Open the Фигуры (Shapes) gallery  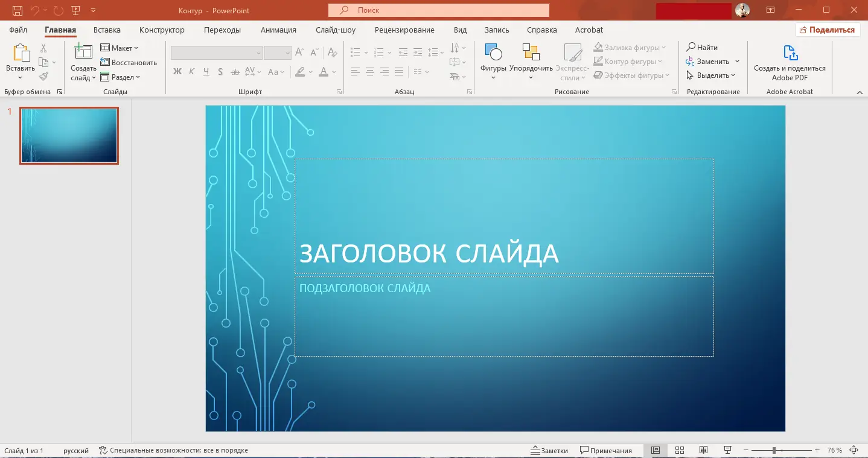[493, 60]
